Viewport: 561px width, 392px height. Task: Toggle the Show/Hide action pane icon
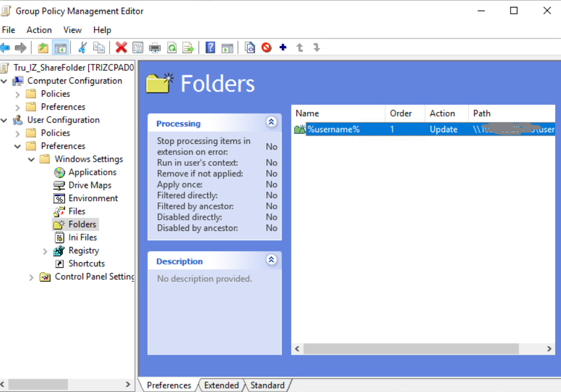[x=227, y=48]
